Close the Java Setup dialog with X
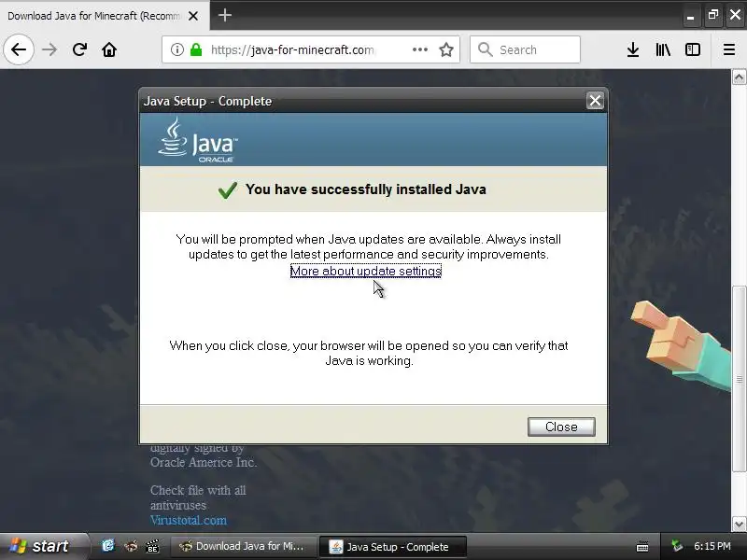Screen dimensions: 747x560 [x=595, y=101]
